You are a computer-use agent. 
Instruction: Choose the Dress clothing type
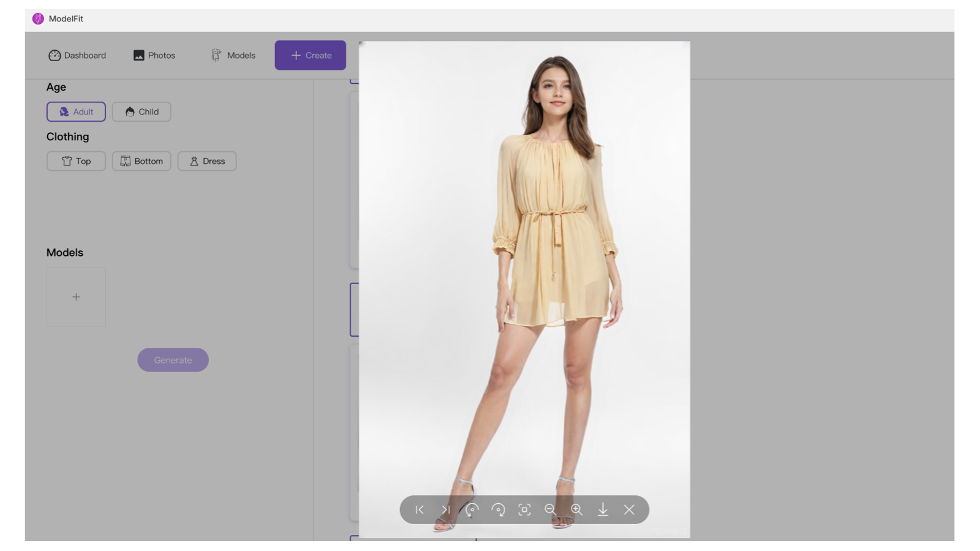tap(206, 161)
